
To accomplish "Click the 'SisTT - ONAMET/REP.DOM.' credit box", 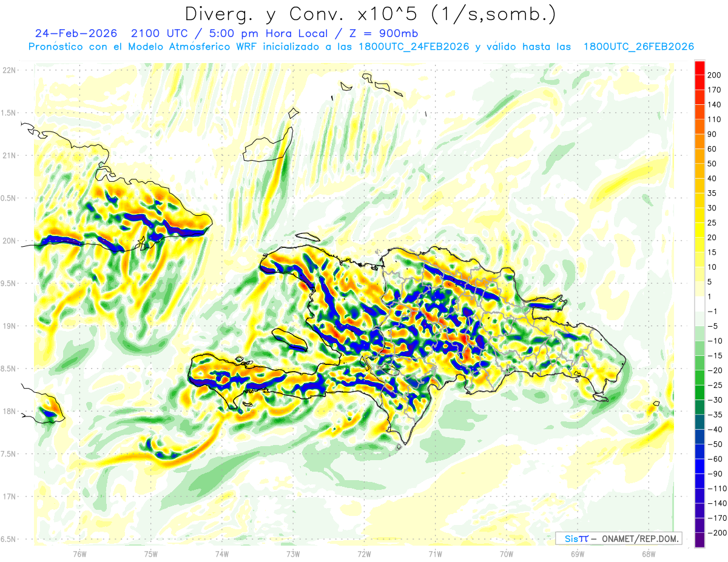I will (619, 538).
